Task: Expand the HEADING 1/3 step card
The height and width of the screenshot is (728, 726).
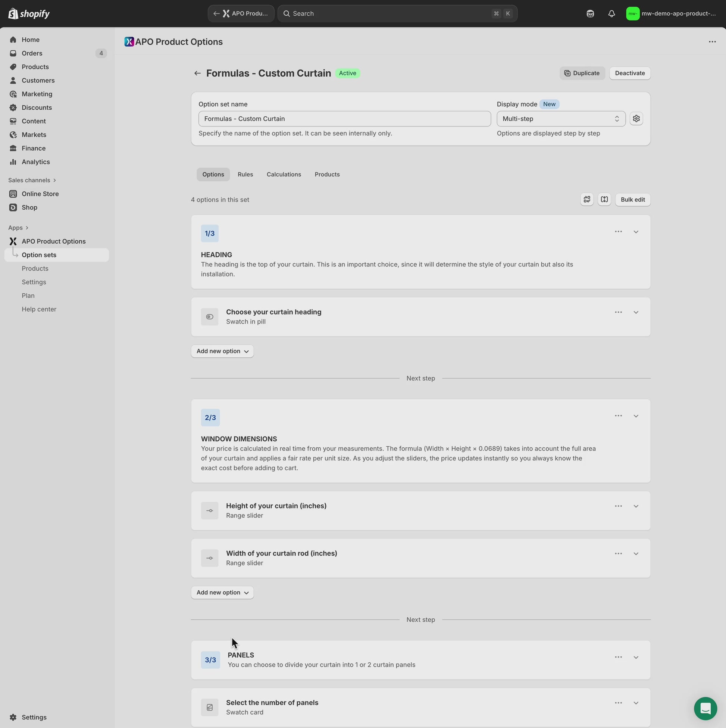Action: pyautogui.click(x=636, y=232)
